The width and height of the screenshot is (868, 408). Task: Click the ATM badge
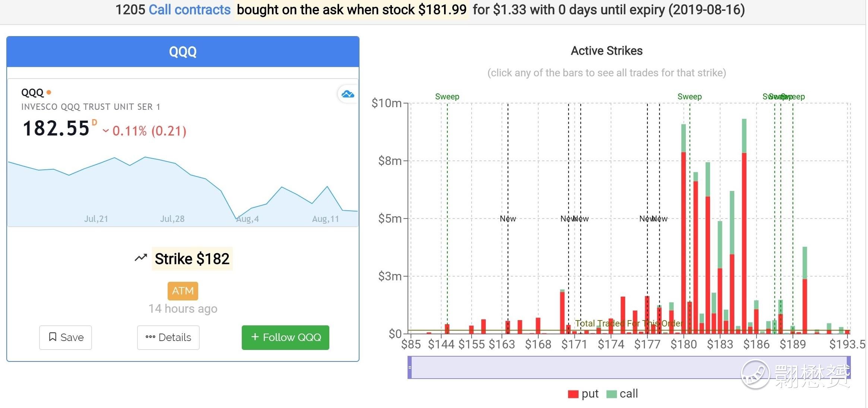tap(183, 291)
